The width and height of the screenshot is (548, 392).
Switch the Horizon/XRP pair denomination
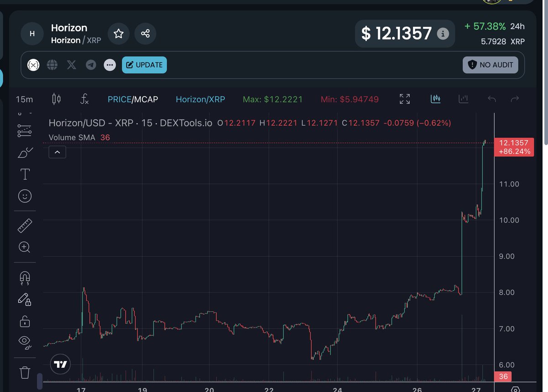tap(200, 99)
